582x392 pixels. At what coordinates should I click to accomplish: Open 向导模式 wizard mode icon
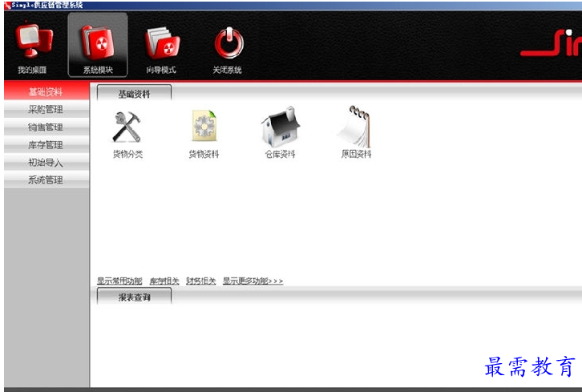162,43
